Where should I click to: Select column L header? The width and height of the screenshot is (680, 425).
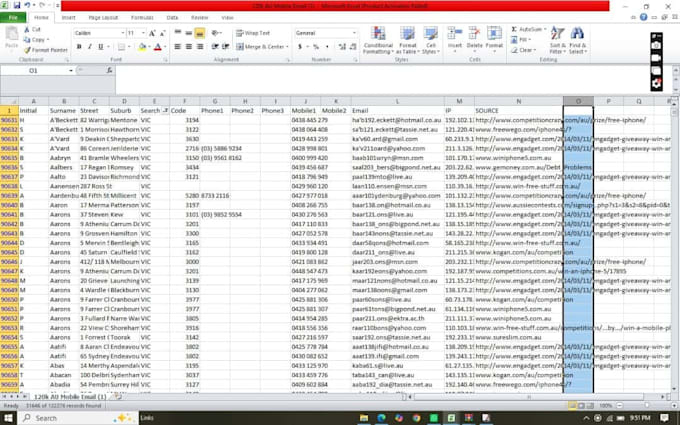pos(397,101)
